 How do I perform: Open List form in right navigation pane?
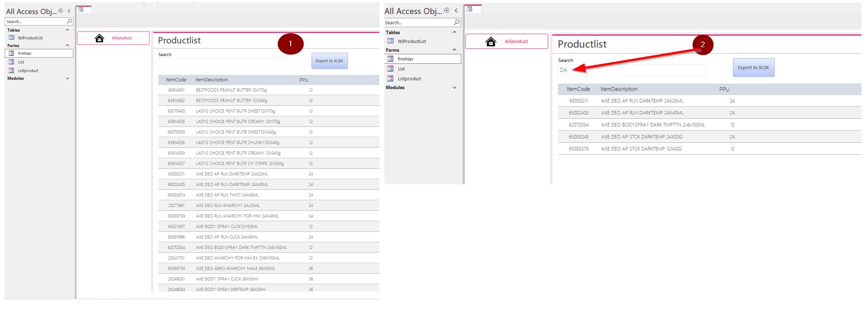[x=401, y=69]
